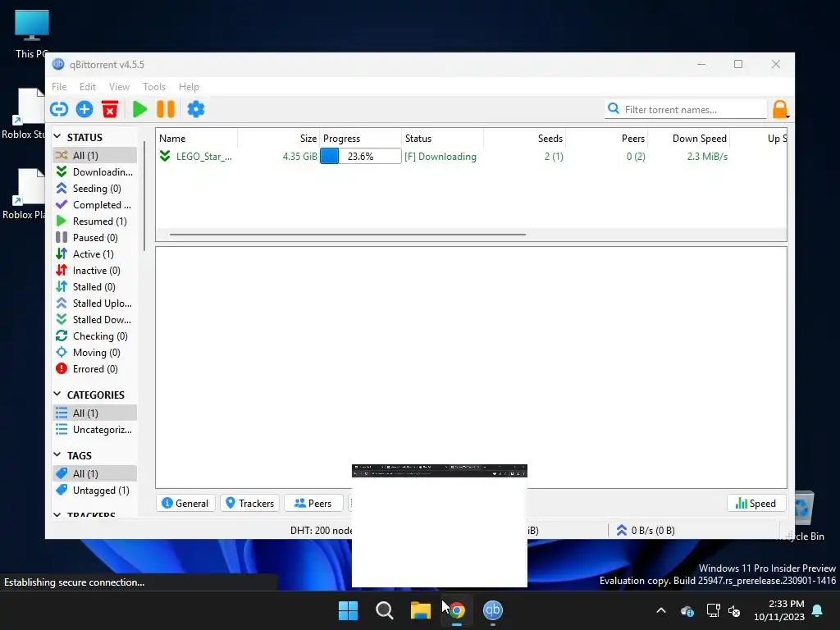Collapse the STATUS section

57,137
